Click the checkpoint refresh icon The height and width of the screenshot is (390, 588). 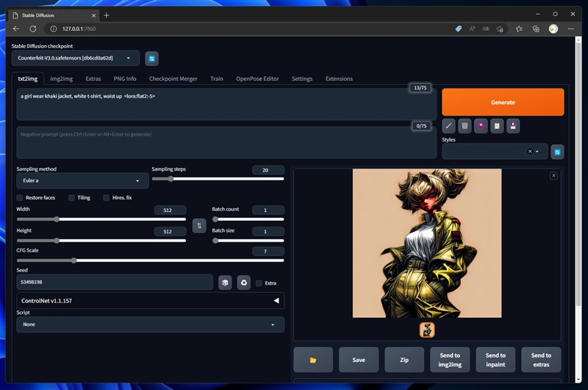tap(151, 59)
